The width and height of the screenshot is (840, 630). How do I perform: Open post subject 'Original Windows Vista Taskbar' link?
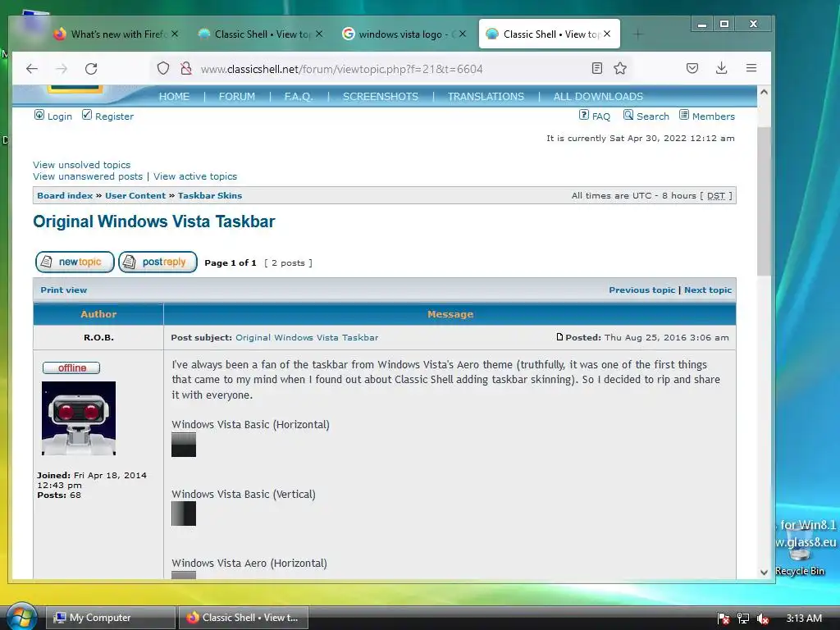307,337
